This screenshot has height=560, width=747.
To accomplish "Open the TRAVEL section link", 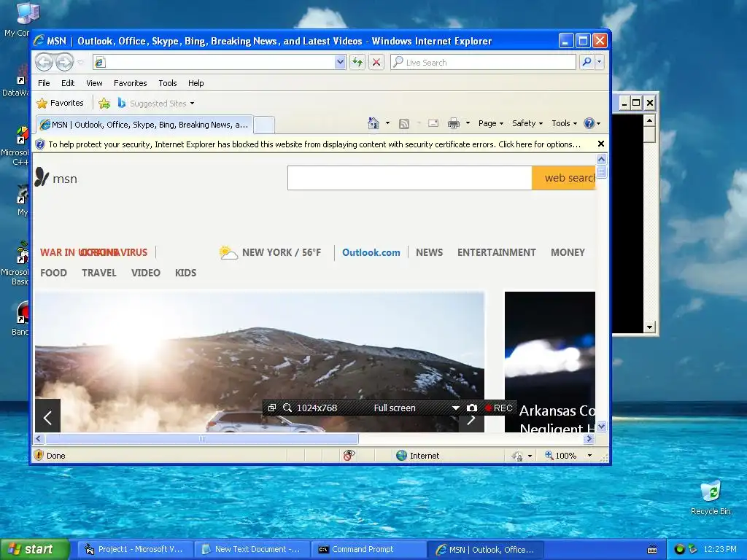I will click(99, 273).
